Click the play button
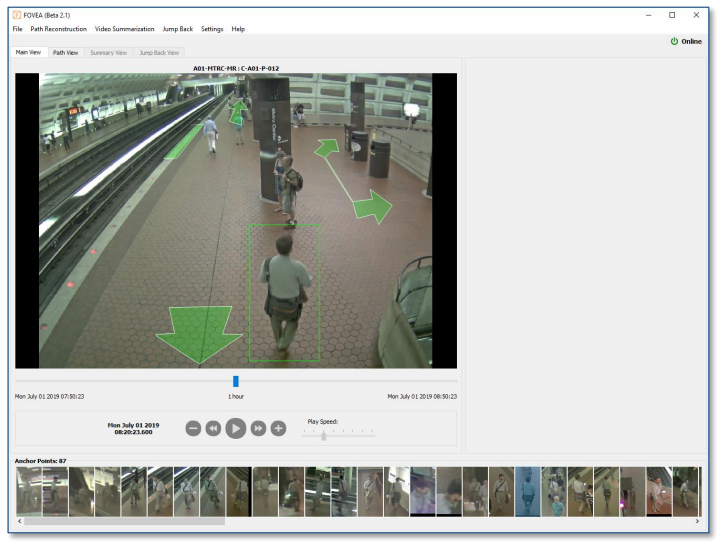 [x=236, y=428]
